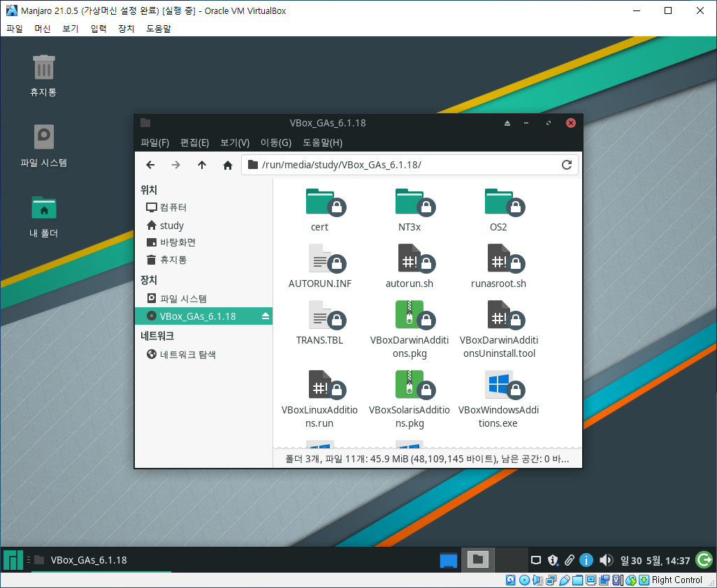This screenshot has width=717, height=588.
Task: Select study in sidebar
Action: click(x=203, y=226)
